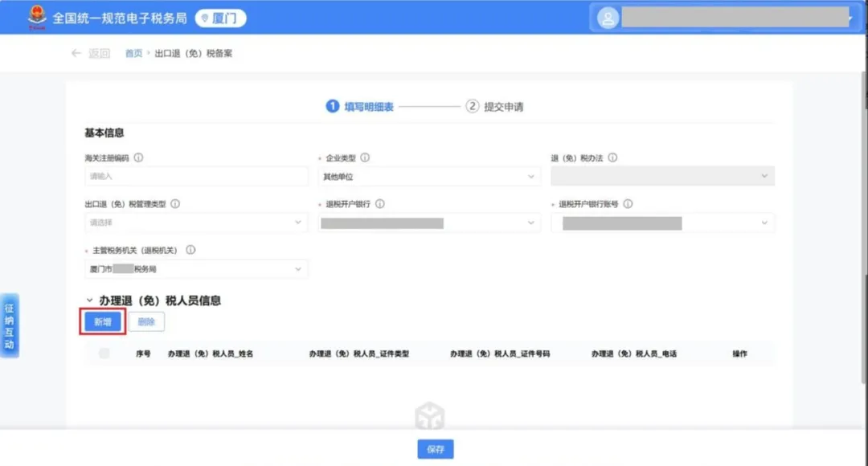Click the 新增 button to add personnel
Screen dimensions: 868x466
tap(101, 321)
